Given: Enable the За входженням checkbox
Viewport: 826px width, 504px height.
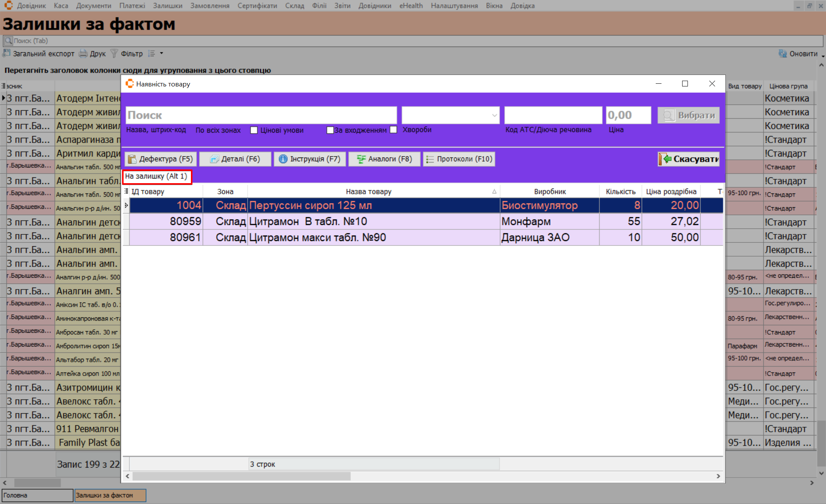Looking at the screenshot, I should point(330,130).
